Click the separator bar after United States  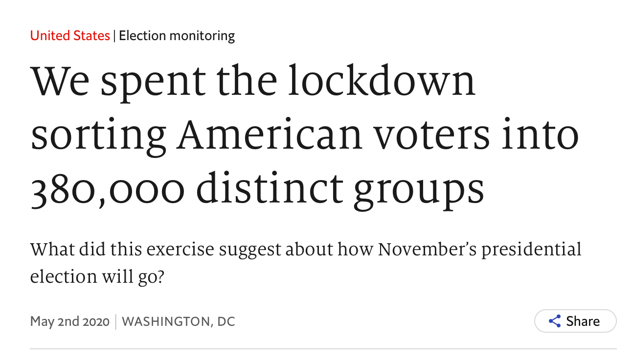tap(114, 36)
